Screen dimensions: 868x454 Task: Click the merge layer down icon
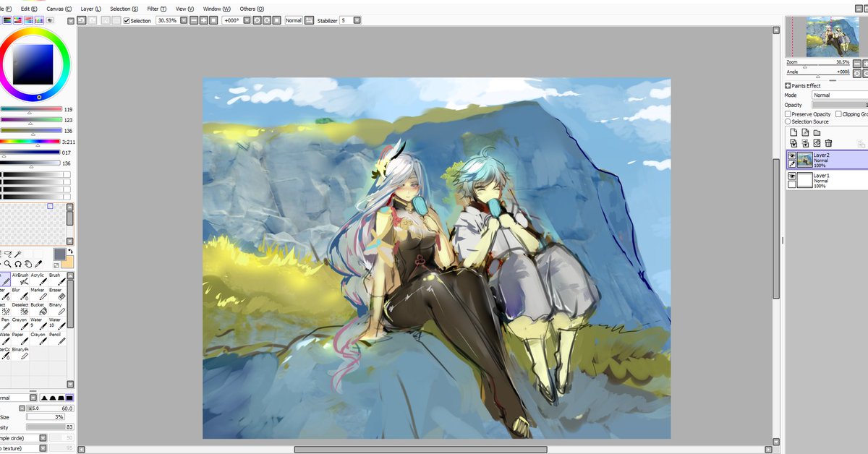point(805,143)
